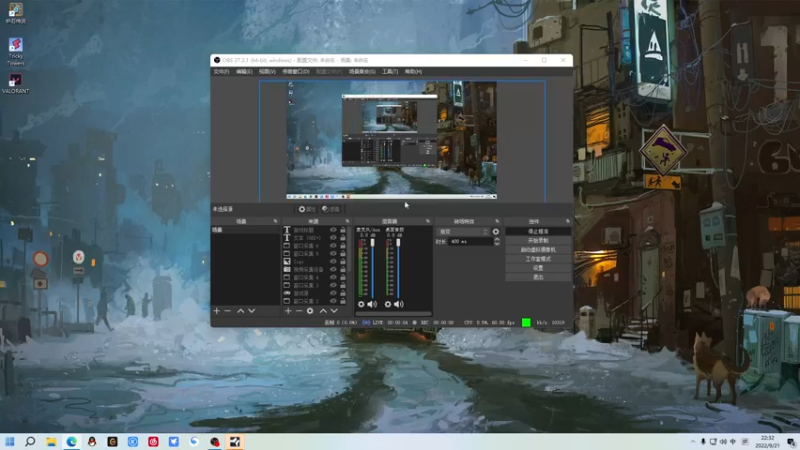
Task: Mute the microphone audio speaker icon
Action: pyautogui.click(x=372, y=304)
